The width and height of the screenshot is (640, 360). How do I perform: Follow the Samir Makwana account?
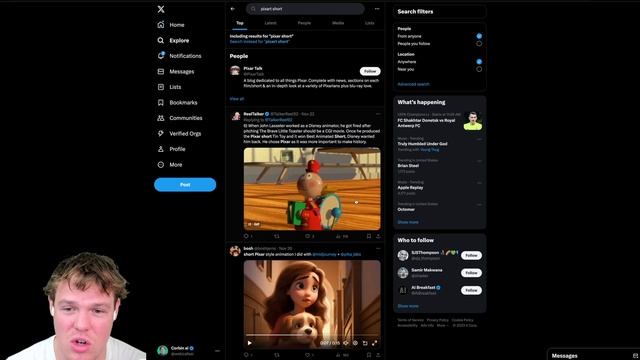471,273
